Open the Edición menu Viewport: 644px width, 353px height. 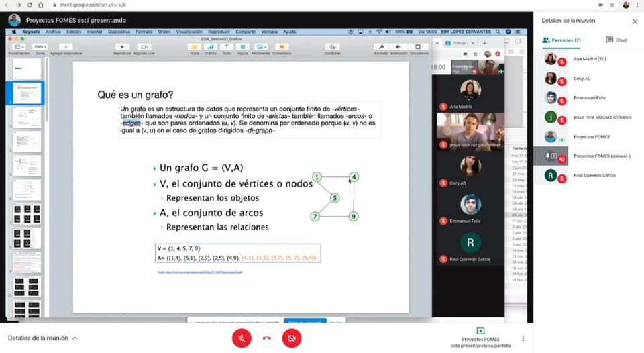pos(74,32)
